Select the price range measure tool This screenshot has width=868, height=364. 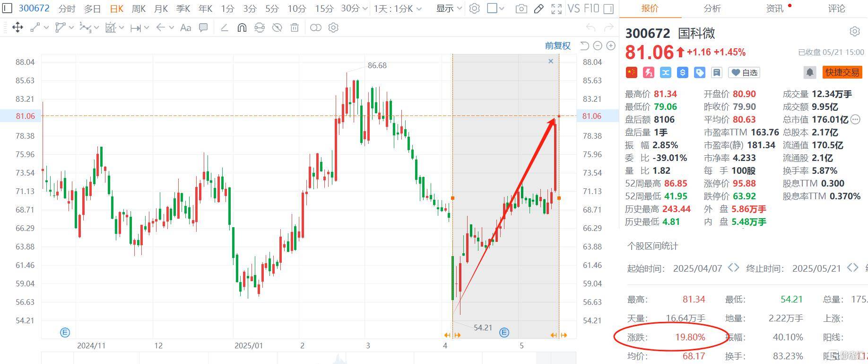point(136,28)
